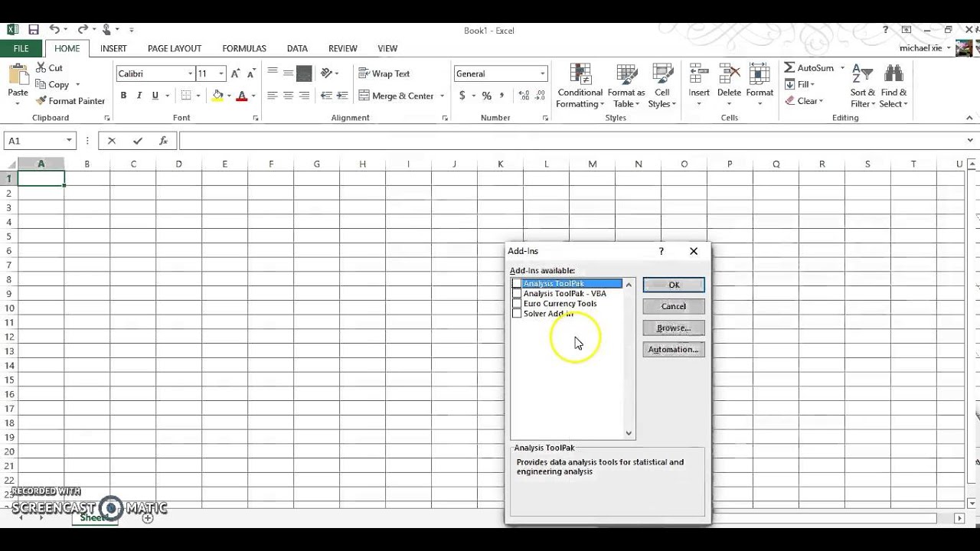The height and width of the screenshot is (551, 980).
Task: Check Euro Currency Tools checkbox
Action: (517, 304)
